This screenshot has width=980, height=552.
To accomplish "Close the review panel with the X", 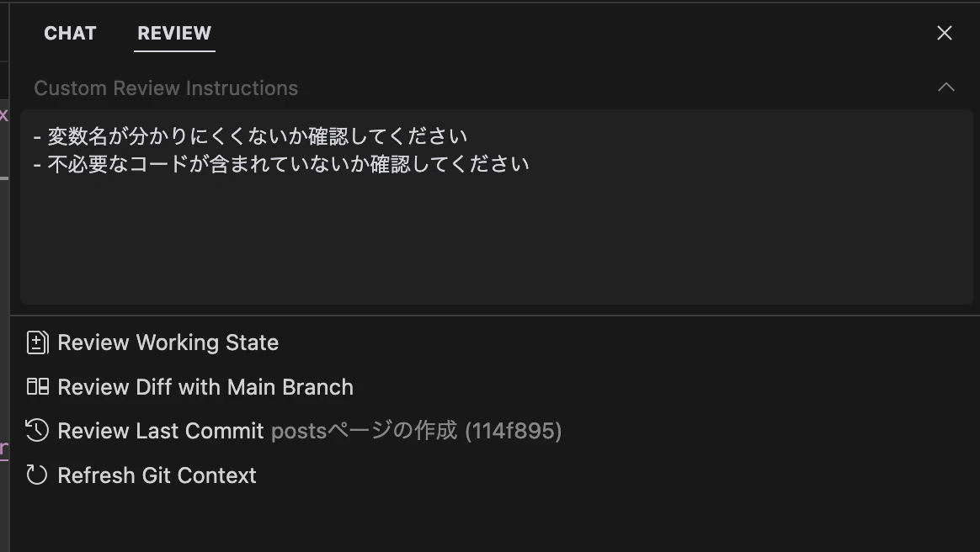I will [945, 33].
